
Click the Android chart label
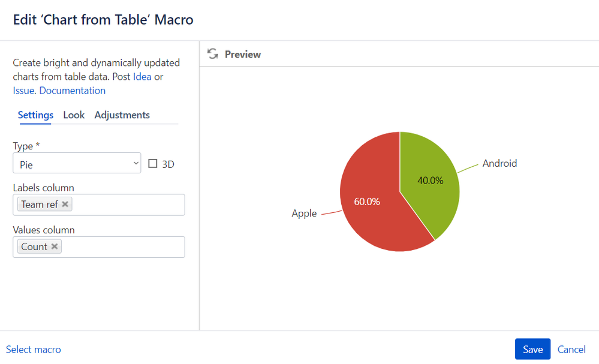499,163
